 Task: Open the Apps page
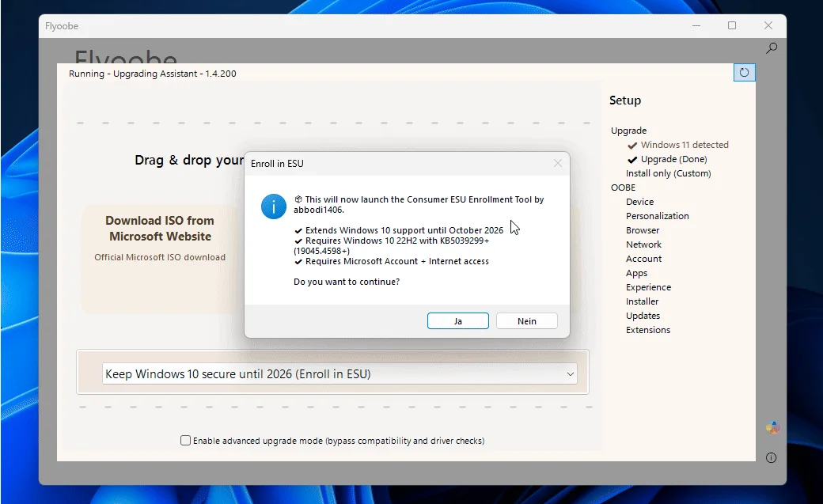pyautogui.click(x=636, y=273)
